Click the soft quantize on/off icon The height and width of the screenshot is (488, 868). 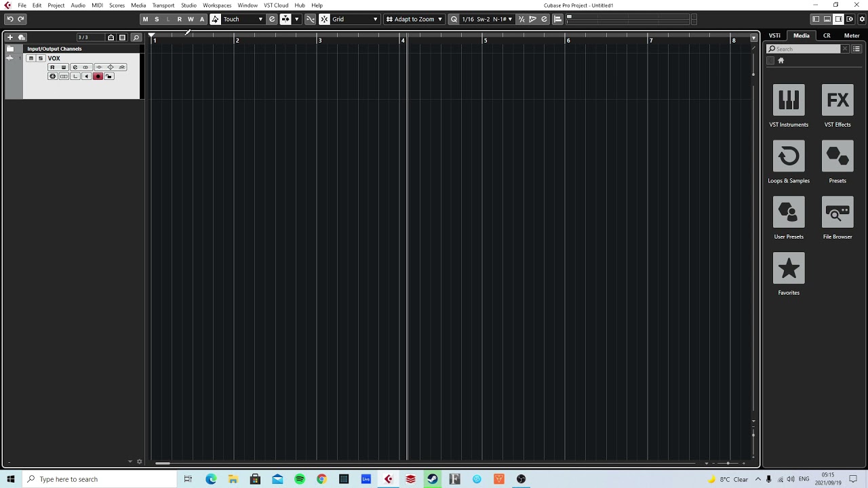521,19
